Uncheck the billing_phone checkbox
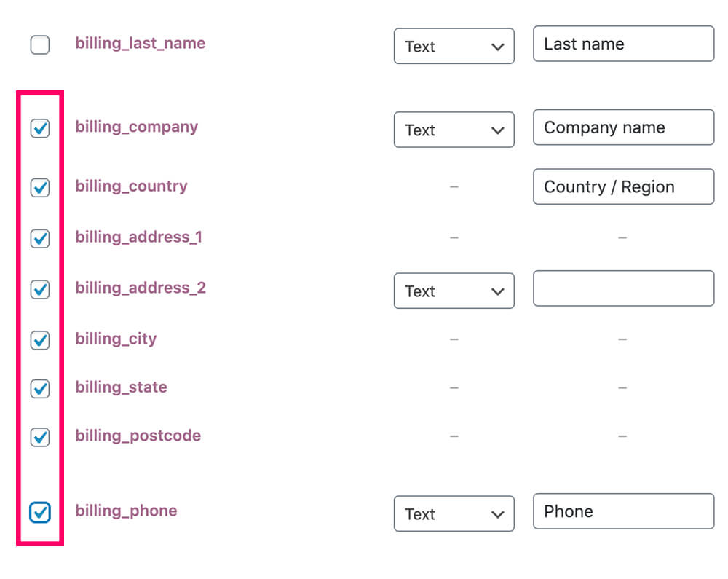 pyautogui.click(x=40, y=513)
